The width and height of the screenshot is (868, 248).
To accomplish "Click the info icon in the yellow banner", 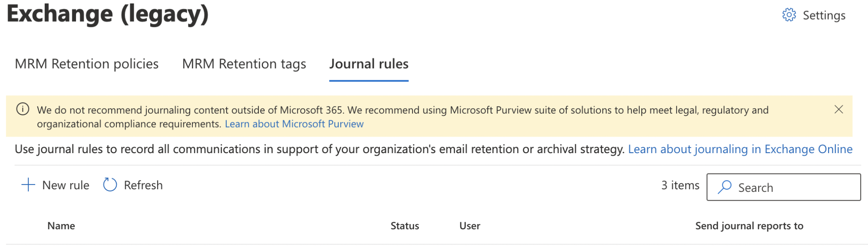I will point(23,109).
